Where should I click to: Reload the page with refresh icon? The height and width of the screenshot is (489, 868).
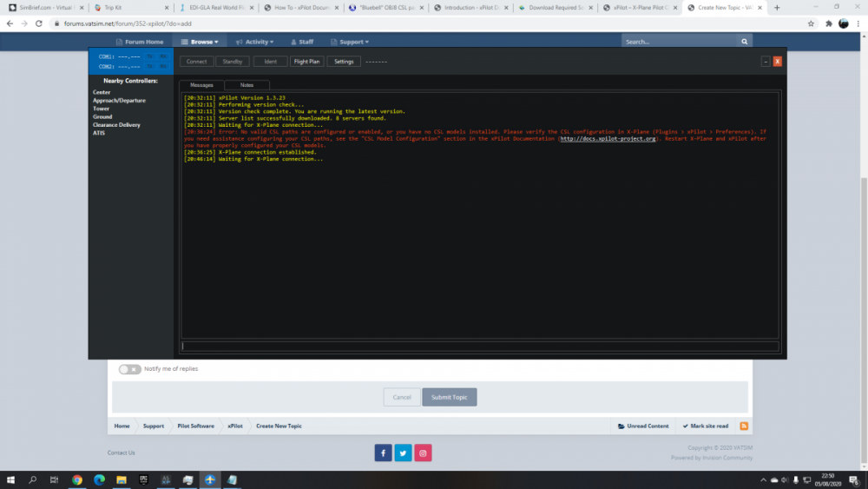(x=40, y=23)
